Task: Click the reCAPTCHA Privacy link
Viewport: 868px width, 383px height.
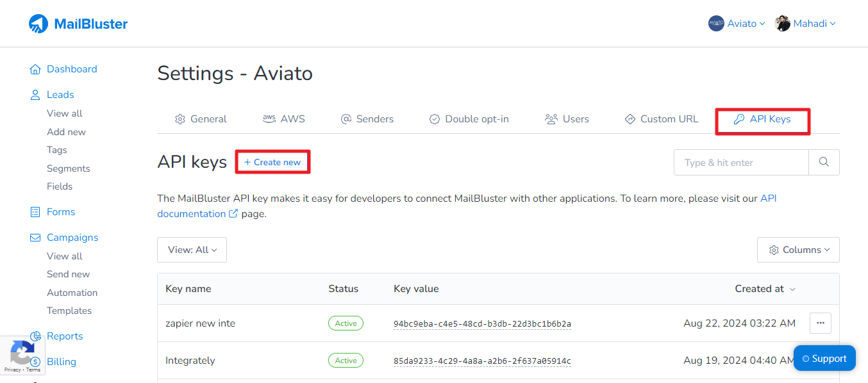Action: click(12, 370)
